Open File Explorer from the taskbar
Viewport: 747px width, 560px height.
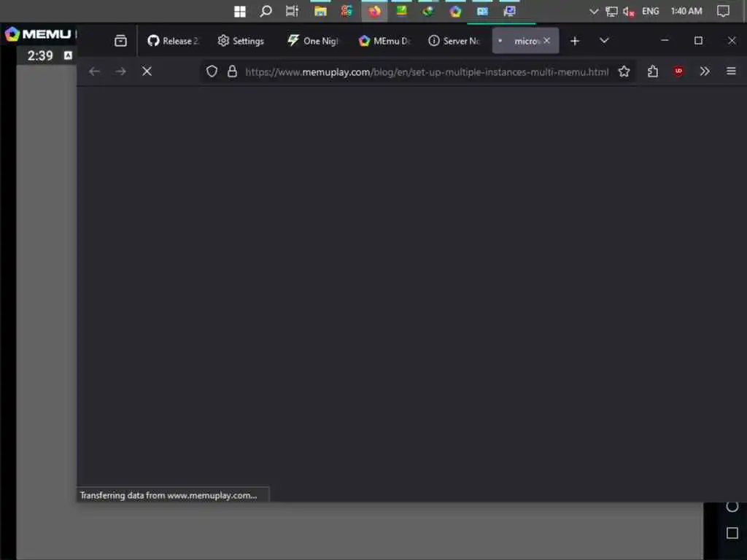click(320, 11)
